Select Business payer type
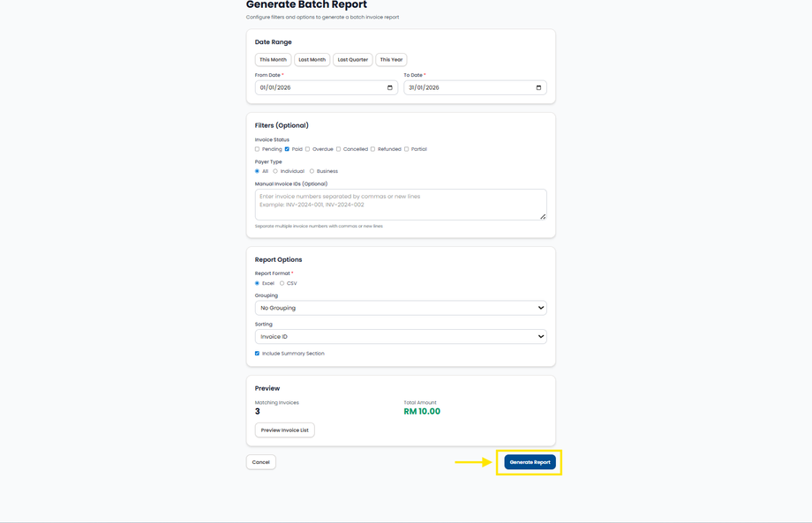 pyautogui.click(x=312, y=171)
